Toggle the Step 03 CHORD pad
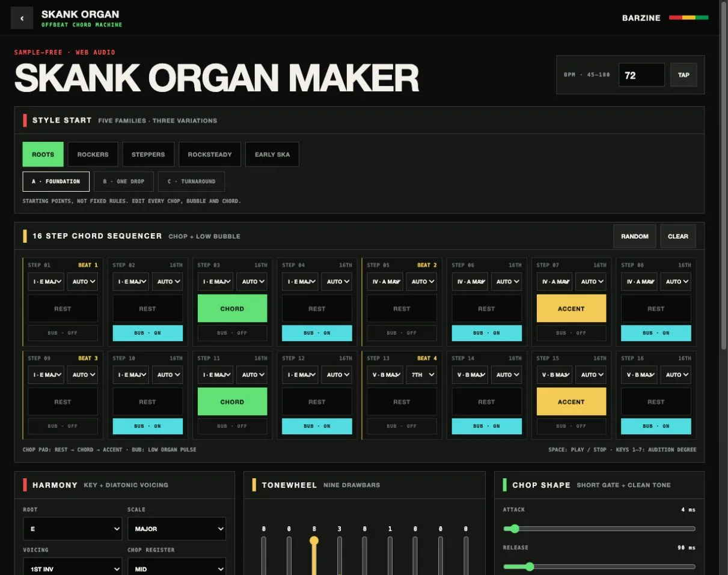This screenshot has height=575, width=728. [x=233, y=308]
